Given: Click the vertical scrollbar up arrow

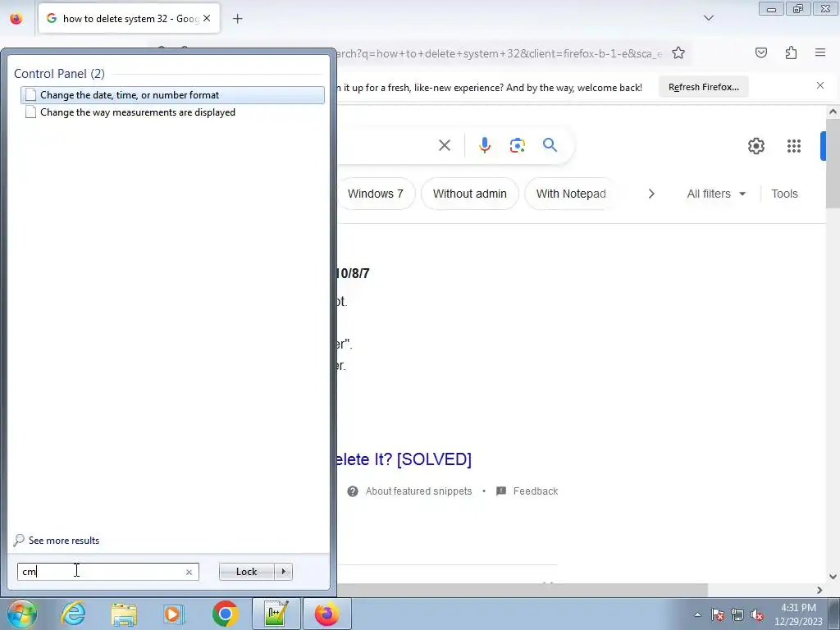Looking at the screenshot, I should 833,112.
